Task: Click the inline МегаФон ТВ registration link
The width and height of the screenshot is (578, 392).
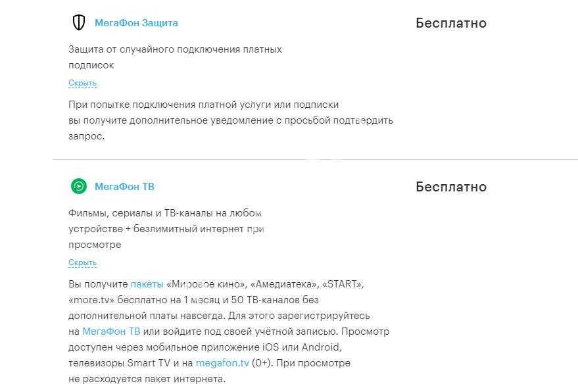Action: (111, 331)
